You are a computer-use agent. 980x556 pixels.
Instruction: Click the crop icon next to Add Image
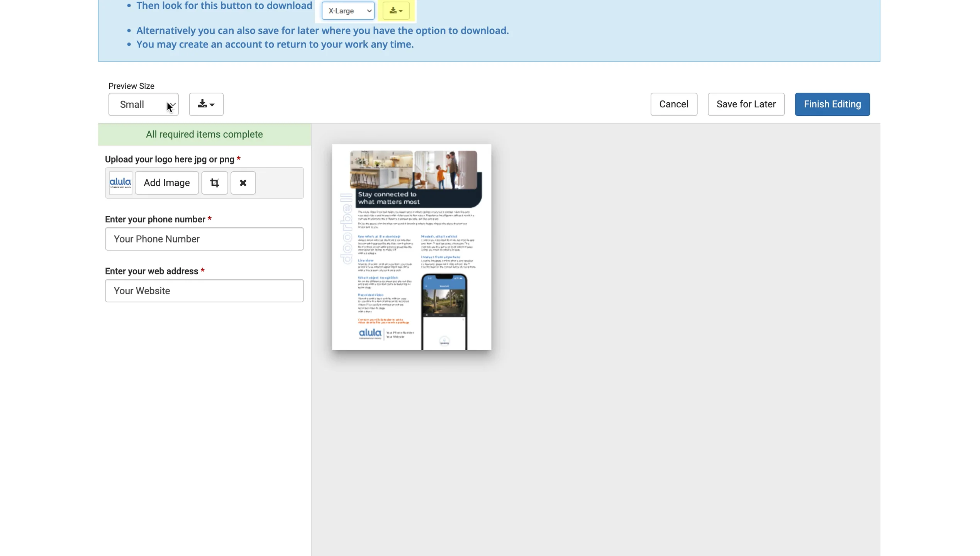click(215, 183)
